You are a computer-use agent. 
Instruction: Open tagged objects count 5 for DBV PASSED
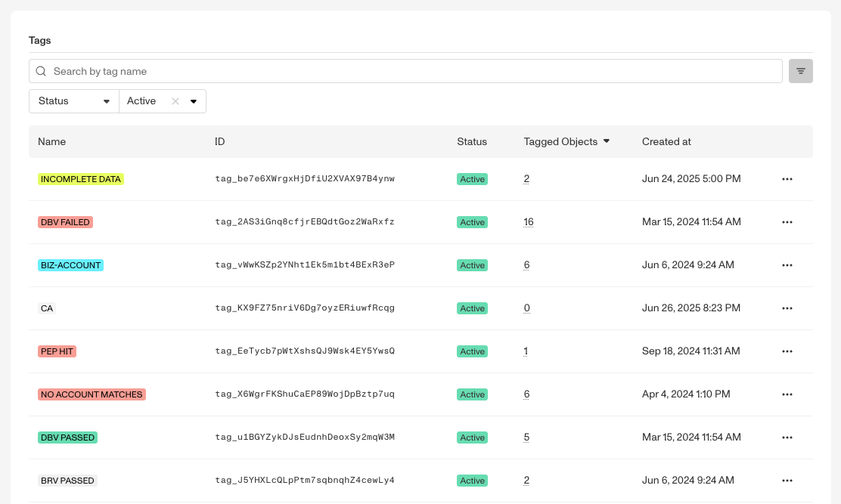pos(526,438)
